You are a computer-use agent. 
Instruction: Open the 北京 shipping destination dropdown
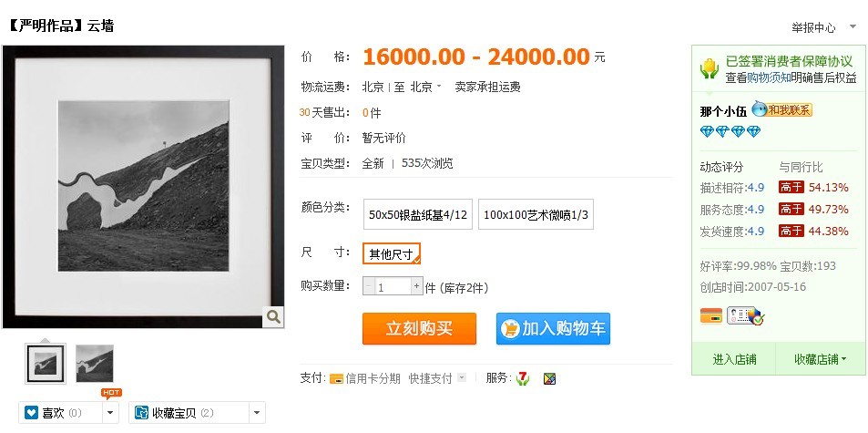pyautogui.click(x=425, y=87)
